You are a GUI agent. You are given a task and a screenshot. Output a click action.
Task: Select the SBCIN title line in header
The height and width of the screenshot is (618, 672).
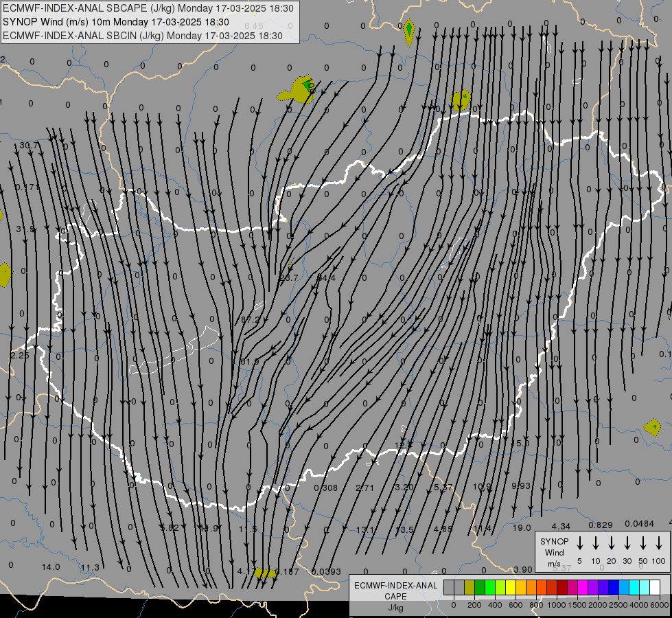point(143,36)
